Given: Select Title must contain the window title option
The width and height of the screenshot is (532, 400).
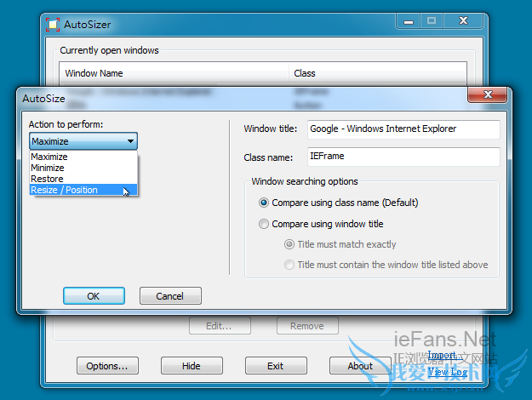Looking at the screenshot, I should pyautogui.click(x=386, y=265).
